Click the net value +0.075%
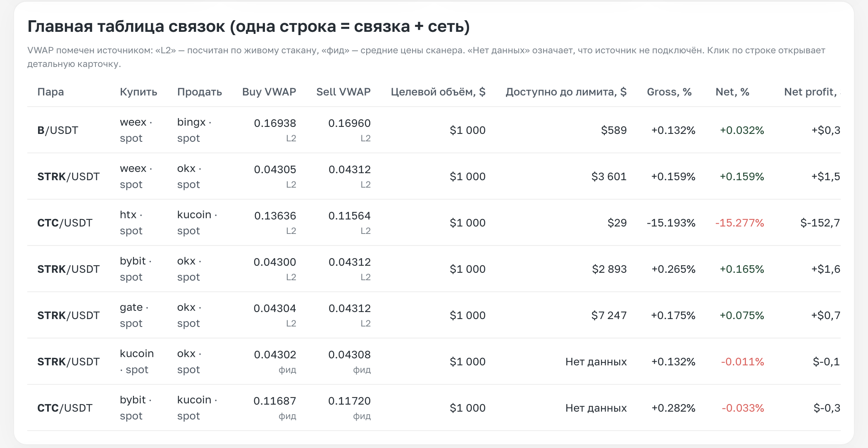 click(742, 315)
